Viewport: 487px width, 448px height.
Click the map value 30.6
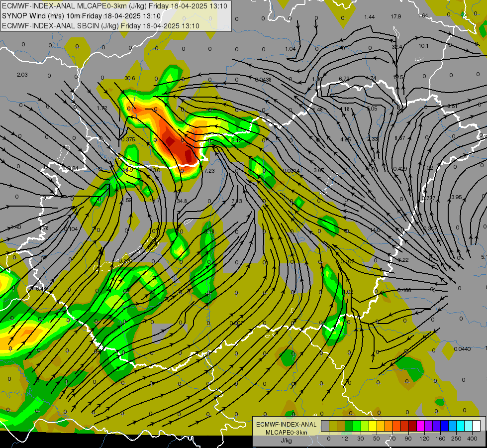tap(130, 78)
